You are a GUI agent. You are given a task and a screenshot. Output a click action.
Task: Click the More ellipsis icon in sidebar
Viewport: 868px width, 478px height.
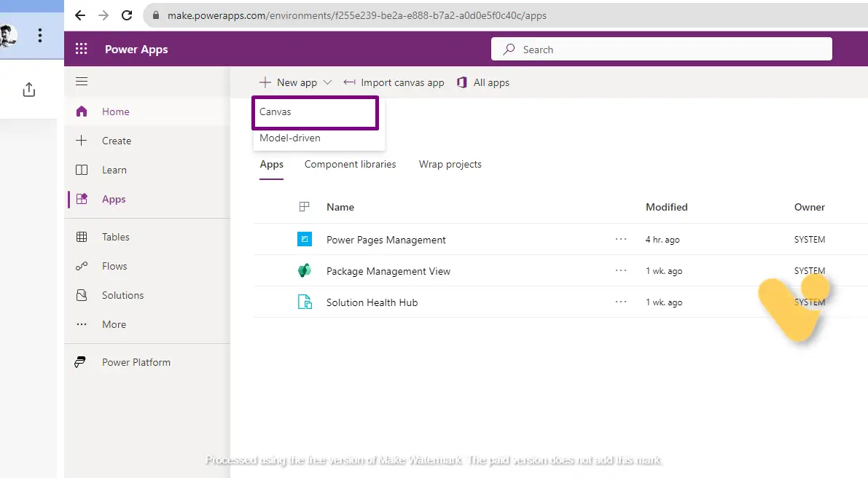(82, 324)
